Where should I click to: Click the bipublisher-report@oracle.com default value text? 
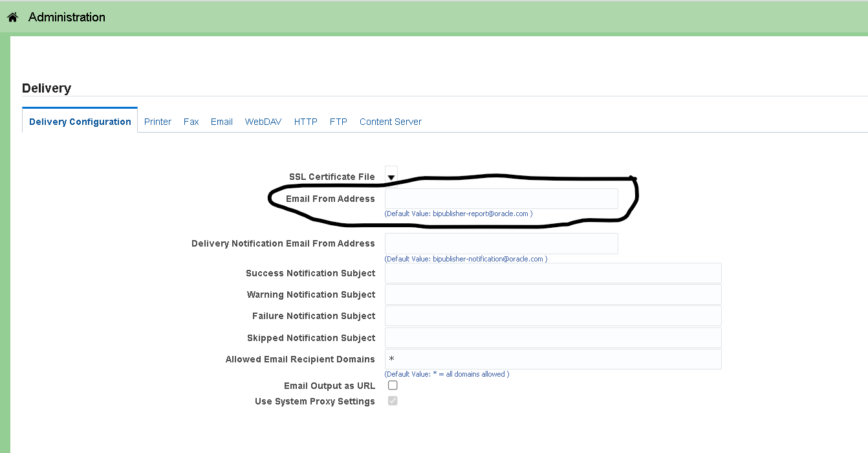[481, 214]
